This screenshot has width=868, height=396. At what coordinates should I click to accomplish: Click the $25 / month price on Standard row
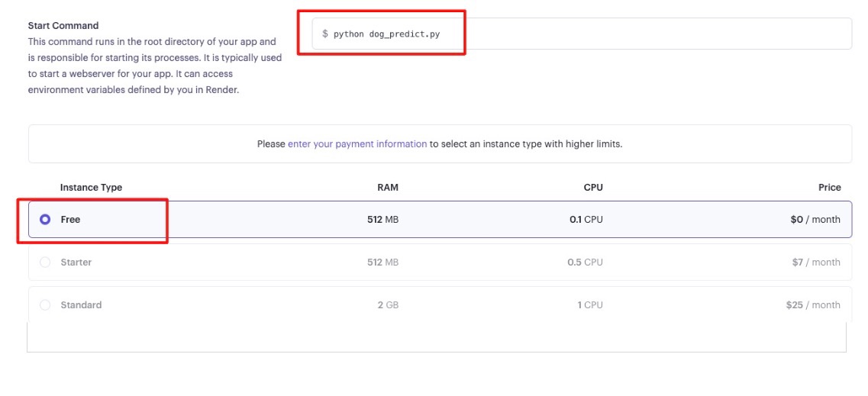click(x=813, y=304)
